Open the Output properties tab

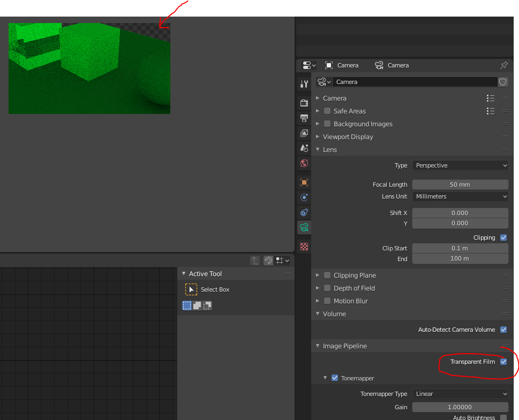[304, 118]
